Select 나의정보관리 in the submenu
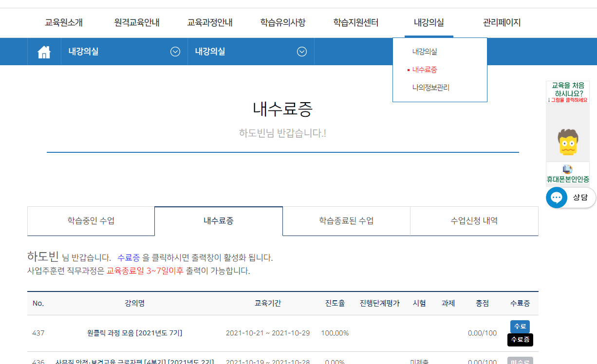Screen dimensions: 597x364 430,88
